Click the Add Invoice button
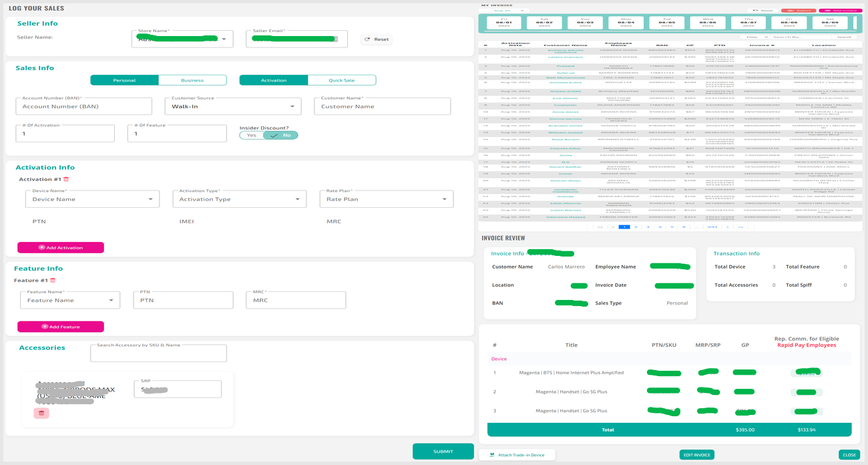Screen dimensions: 868x465 pos(839,11)
